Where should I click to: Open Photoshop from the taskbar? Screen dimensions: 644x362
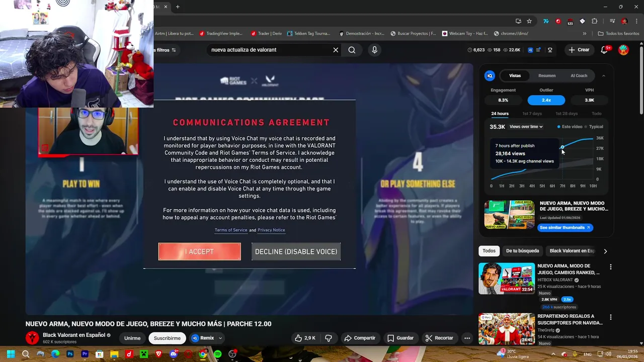(70, 354)
